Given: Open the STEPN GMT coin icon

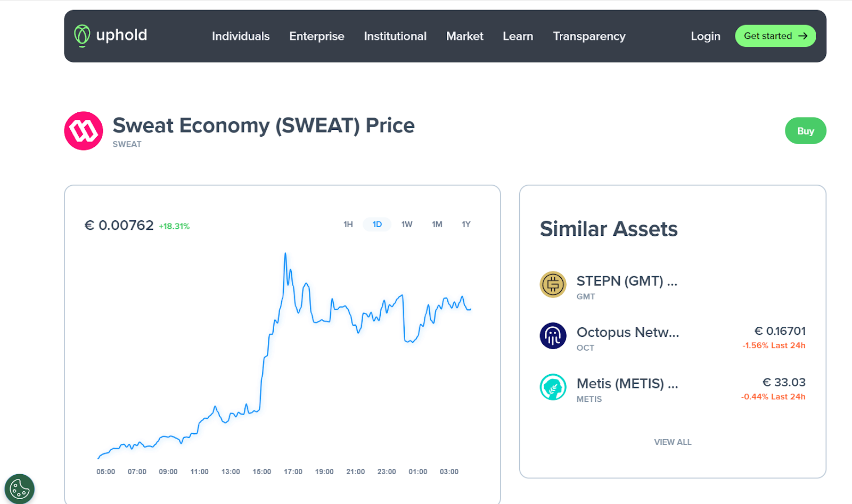Looking at the screenshot, I should tap(553, 284).
